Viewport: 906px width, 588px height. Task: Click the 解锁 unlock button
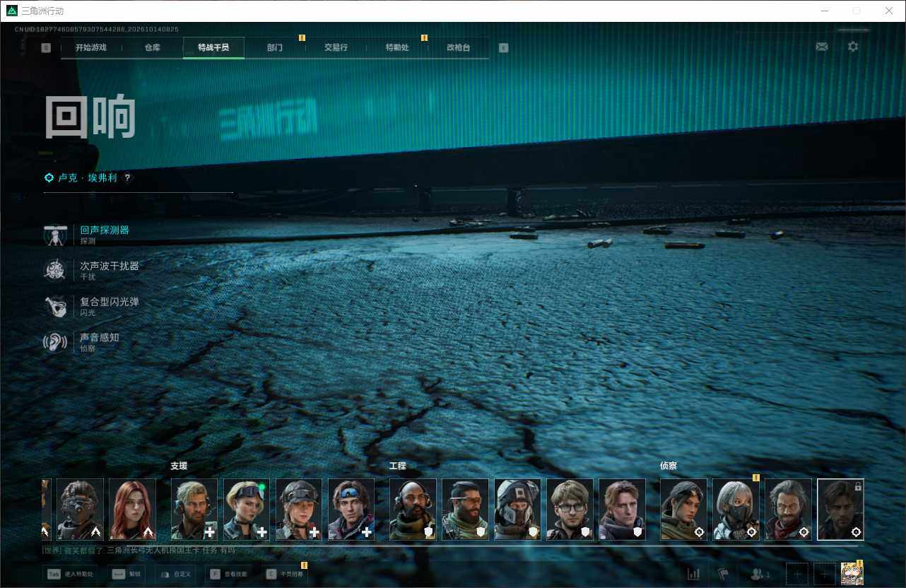(128, 575)
